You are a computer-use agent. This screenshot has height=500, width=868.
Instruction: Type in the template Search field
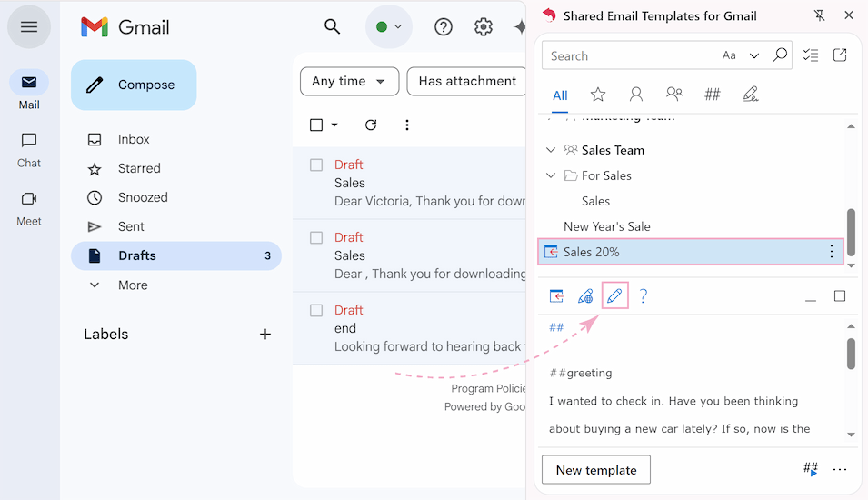627,55
